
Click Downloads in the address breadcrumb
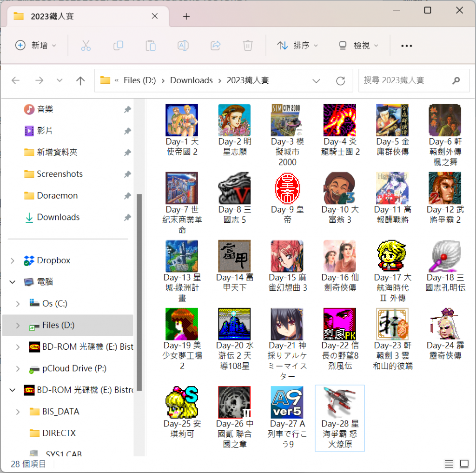(191, 80)
